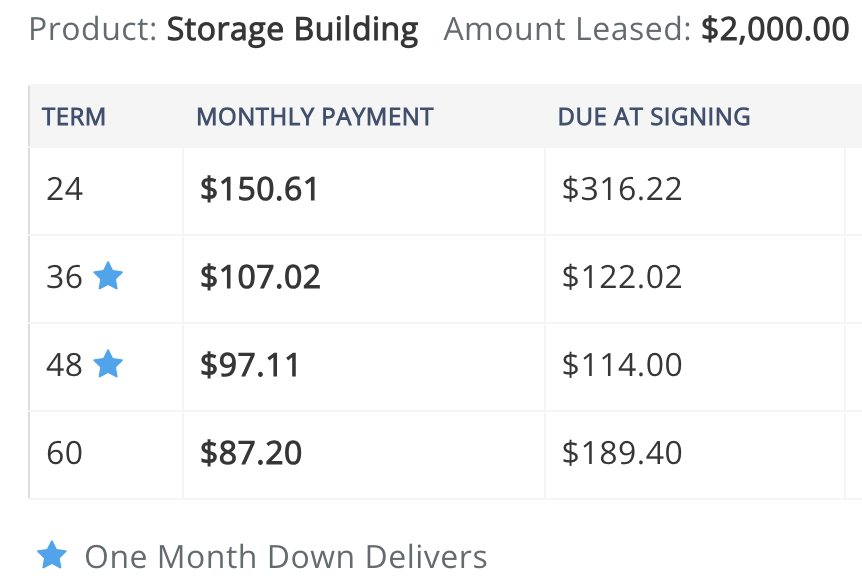
Task: Choose the 48 month term row
Action: tap(445, 367)
